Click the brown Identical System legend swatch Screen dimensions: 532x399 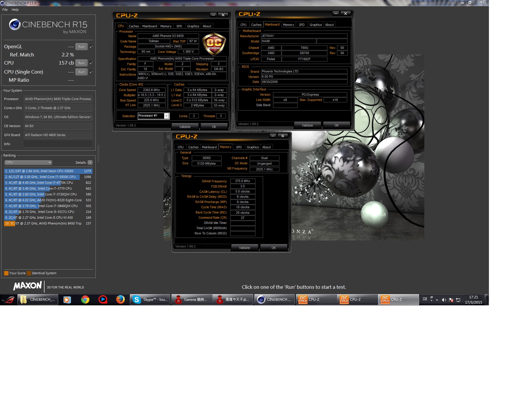tap(29, 273)
